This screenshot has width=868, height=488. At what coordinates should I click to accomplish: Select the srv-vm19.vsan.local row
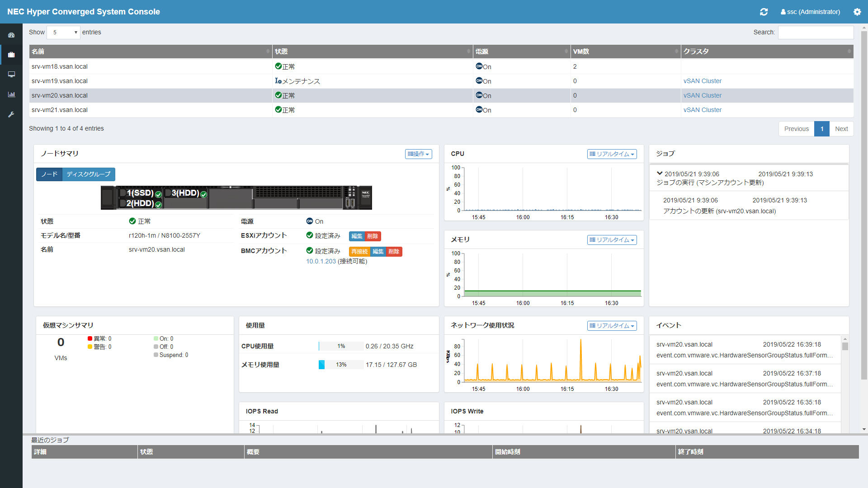pos(441,81)
